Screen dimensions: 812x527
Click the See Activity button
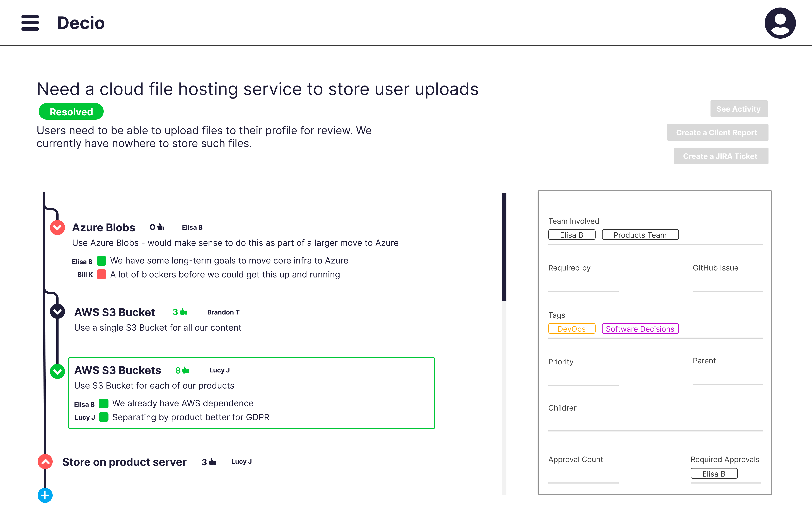tap(739, 109)
